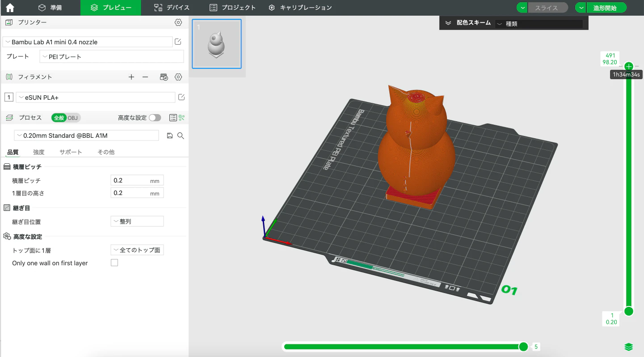
Task: Open the slice button dropdown arrow
Action: click(522, 8)
